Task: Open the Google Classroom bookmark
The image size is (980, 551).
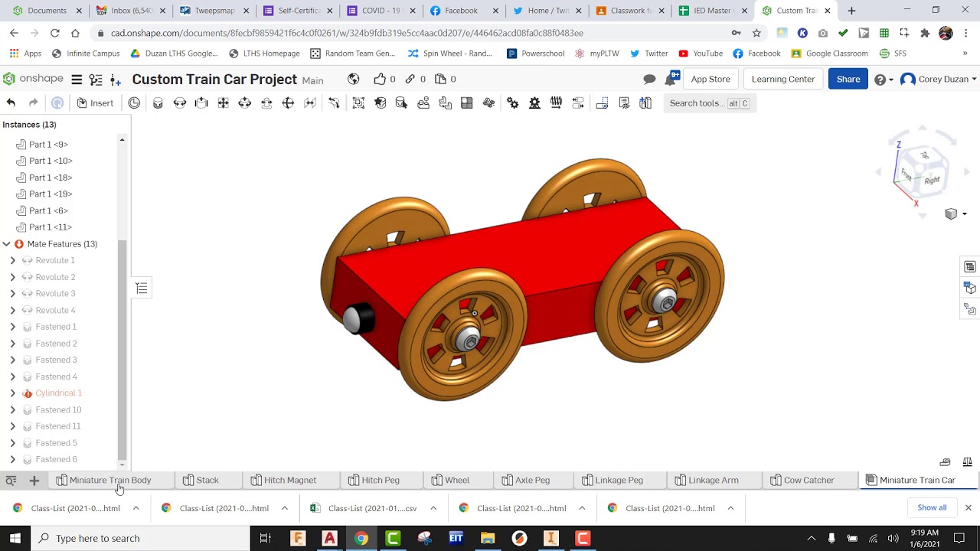Action: click(829, 54)
